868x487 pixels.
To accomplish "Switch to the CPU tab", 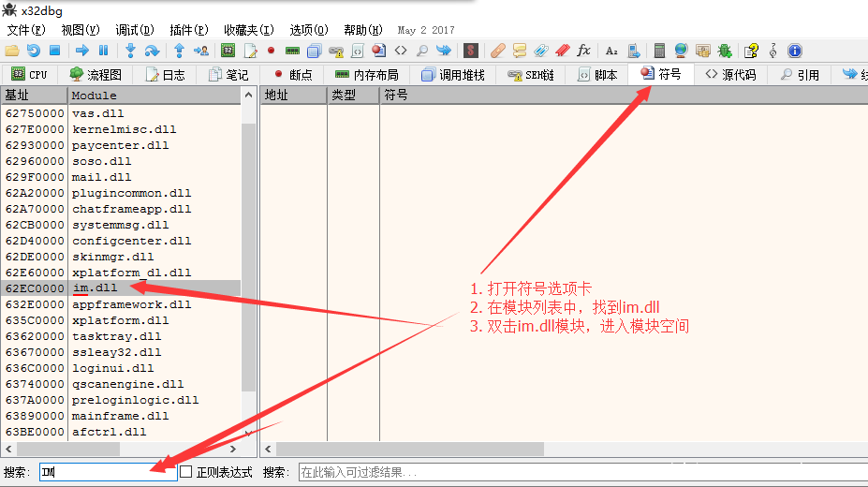I will click(30, 75).
